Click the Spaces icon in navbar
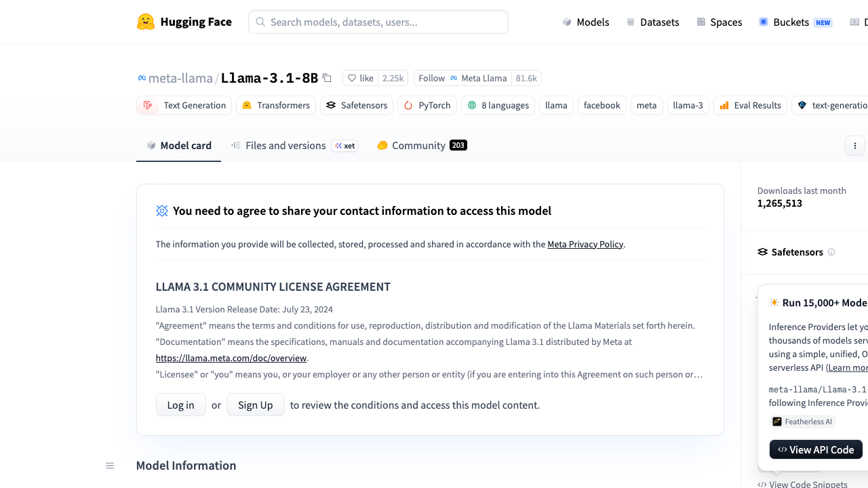The height and width of the screenshot is (488, 868). click(x=701, y=22)
